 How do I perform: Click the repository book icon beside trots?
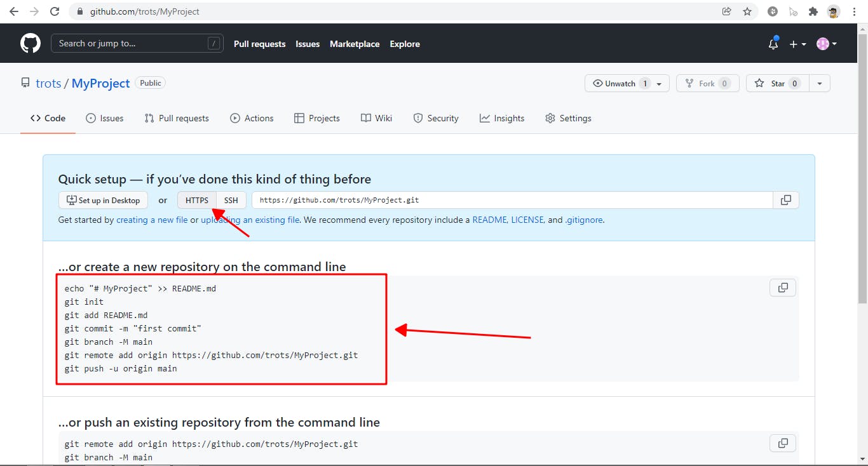(25, 83)
